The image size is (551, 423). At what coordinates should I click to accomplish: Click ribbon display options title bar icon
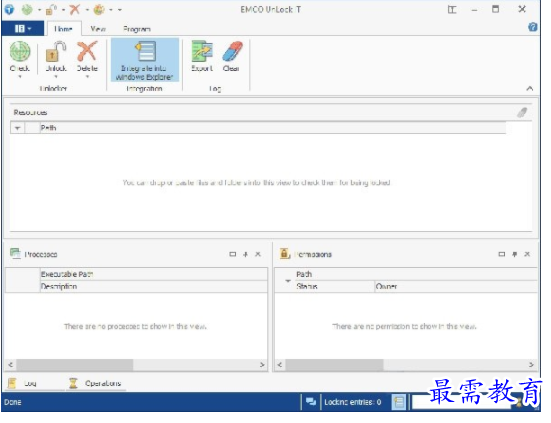click(x=452, y=9)
